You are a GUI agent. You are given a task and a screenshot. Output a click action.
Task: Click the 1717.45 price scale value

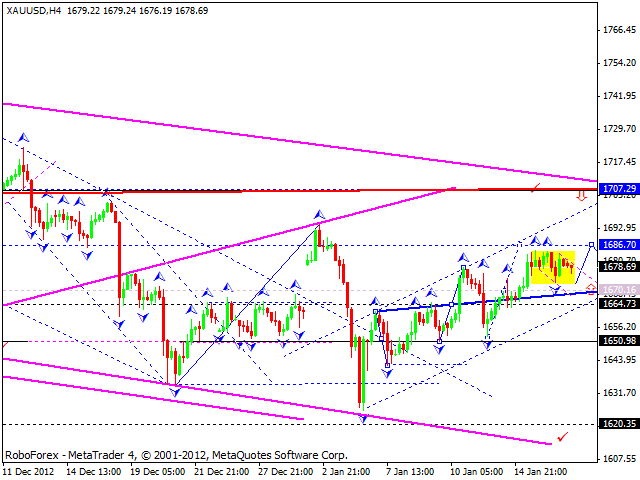point(619,162)
